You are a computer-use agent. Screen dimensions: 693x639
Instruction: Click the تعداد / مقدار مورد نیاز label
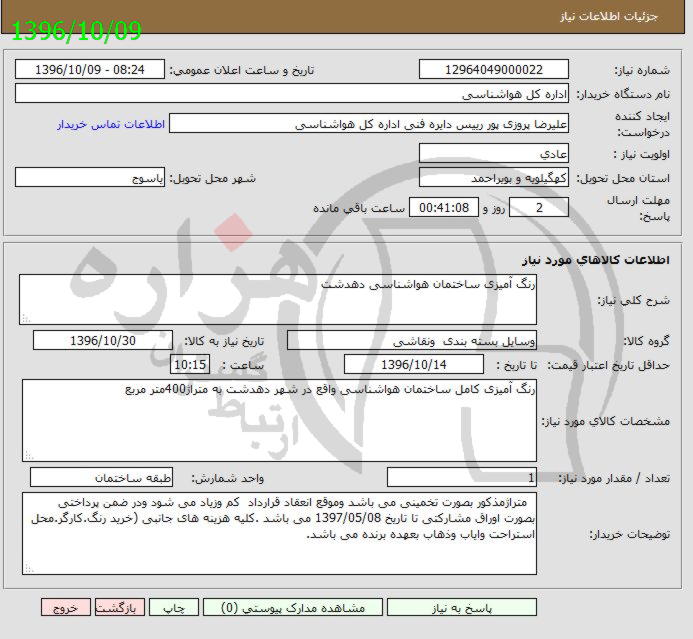pyautogui.click(x=614, y=479)
